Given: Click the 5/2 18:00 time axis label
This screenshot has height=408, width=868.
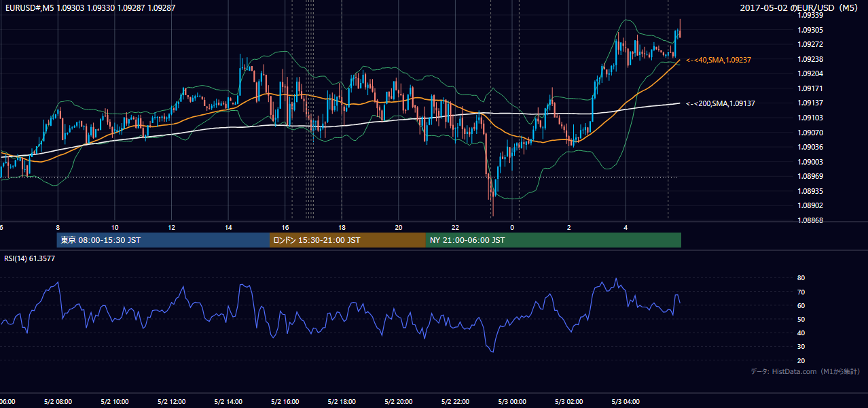Looking at the screenshot, I should point(342,402).
